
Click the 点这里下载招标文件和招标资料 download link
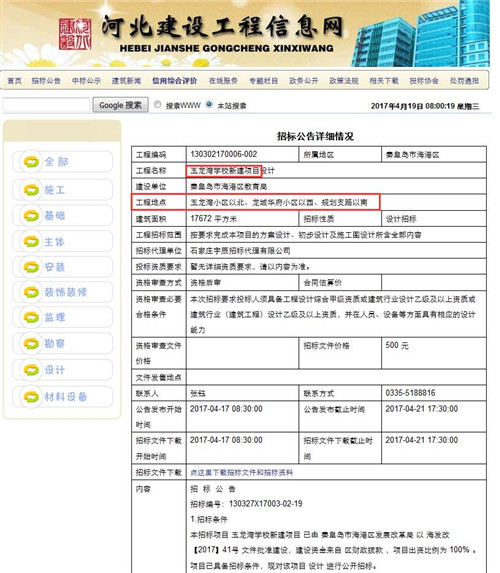[241, 473]
